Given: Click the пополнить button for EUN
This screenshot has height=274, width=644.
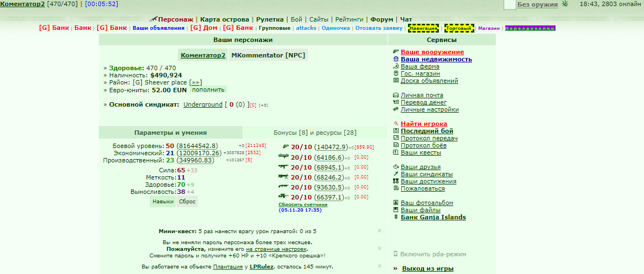Looking at the screenshot, I should [208, 89].
